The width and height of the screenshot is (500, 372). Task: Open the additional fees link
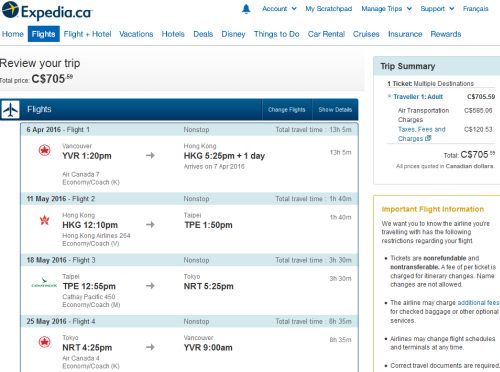pyautogui.click(x=478, y=303)
